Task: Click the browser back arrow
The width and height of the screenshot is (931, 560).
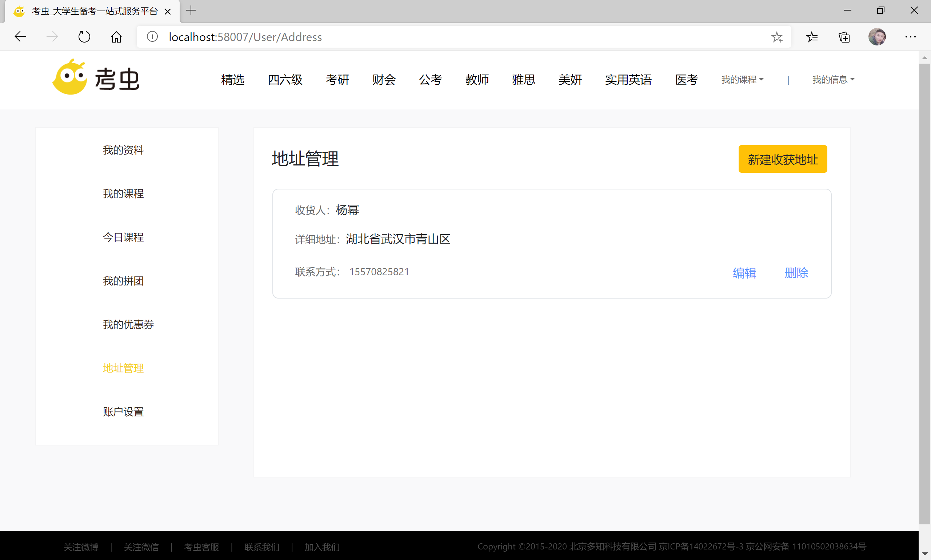Action: pos(20,37)
